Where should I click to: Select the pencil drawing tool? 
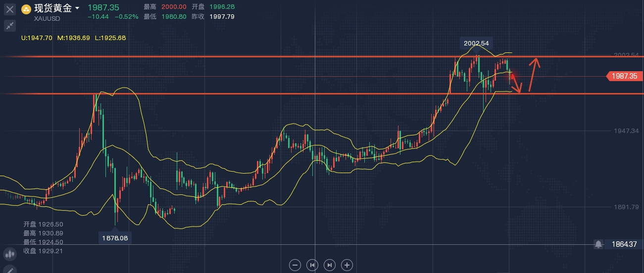click(10, 270)
